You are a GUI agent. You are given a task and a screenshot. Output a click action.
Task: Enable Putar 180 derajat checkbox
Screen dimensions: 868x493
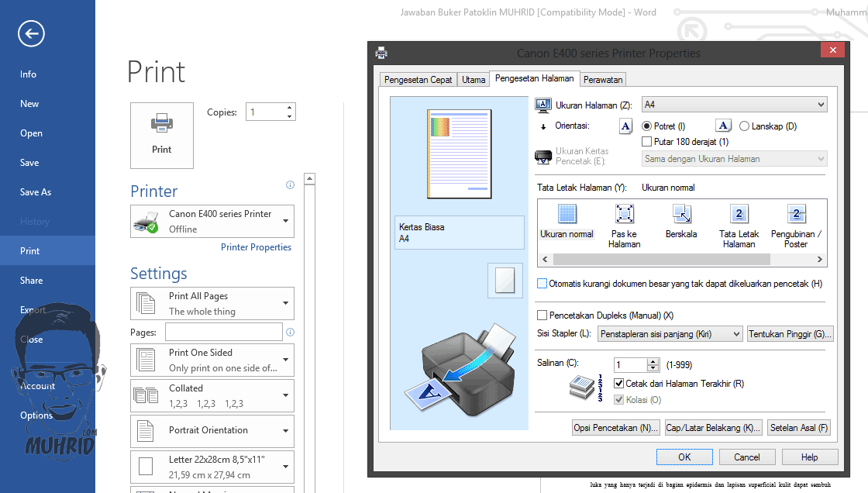646,142
